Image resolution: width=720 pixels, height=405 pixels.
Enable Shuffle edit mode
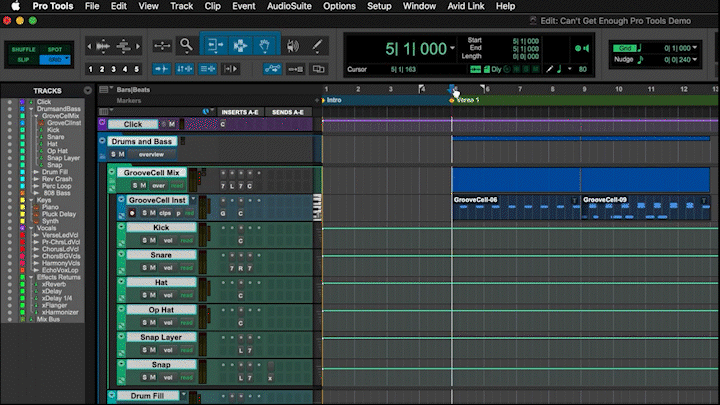point(22,47)
